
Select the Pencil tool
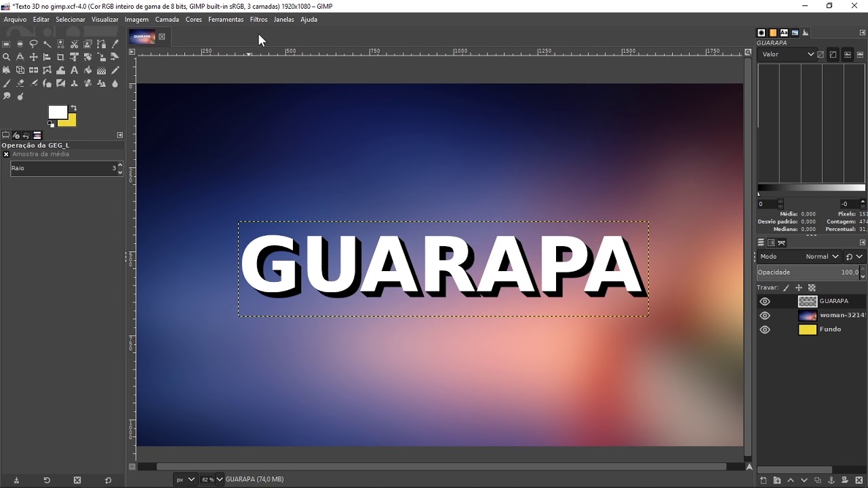[x=115, y=70]
